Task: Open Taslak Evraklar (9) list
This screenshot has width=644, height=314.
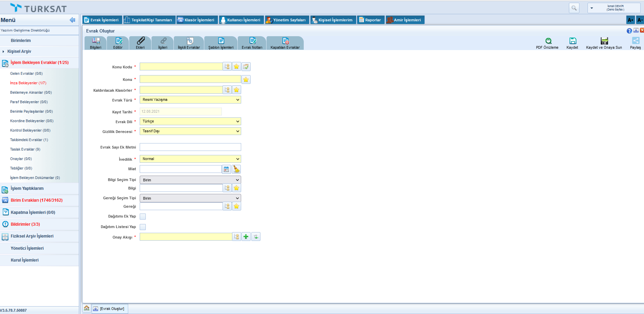Action: (x=25, y=149)
